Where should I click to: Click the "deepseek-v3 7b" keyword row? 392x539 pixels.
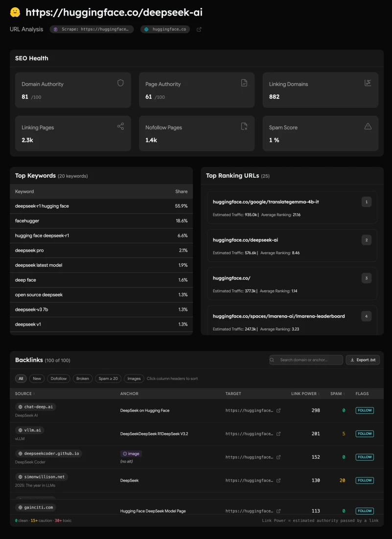(101, 309)
